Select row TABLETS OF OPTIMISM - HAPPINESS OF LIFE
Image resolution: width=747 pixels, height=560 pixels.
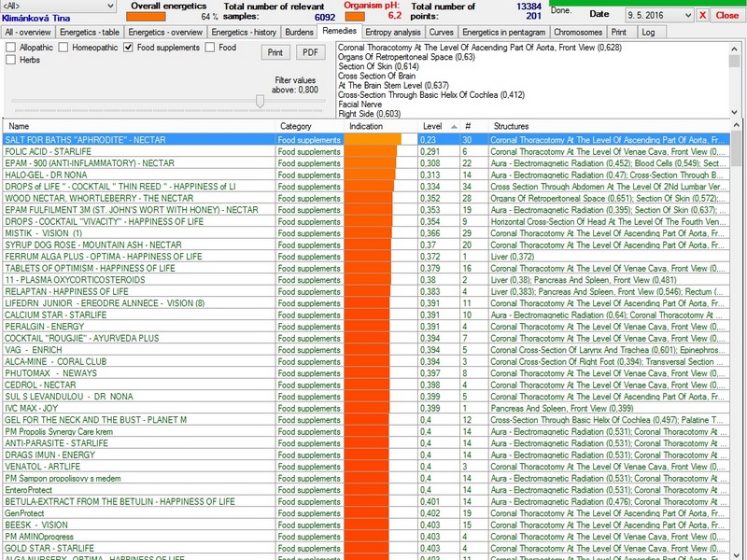point(366,268)
